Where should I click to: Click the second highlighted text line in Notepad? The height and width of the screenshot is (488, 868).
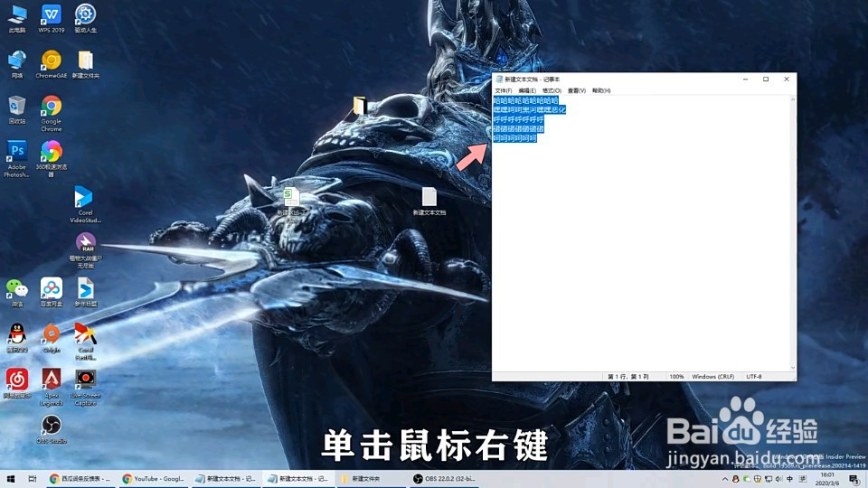click(530, 110)
